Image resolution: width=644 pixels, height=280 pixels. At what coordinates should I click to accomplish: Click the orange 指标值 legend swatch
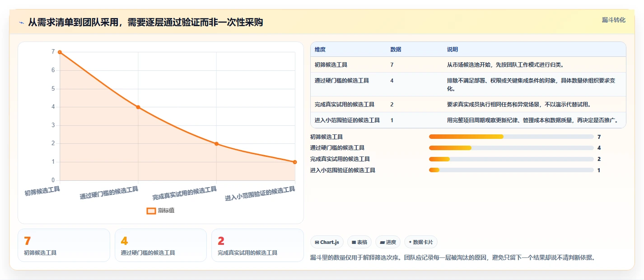coord(151,211)
